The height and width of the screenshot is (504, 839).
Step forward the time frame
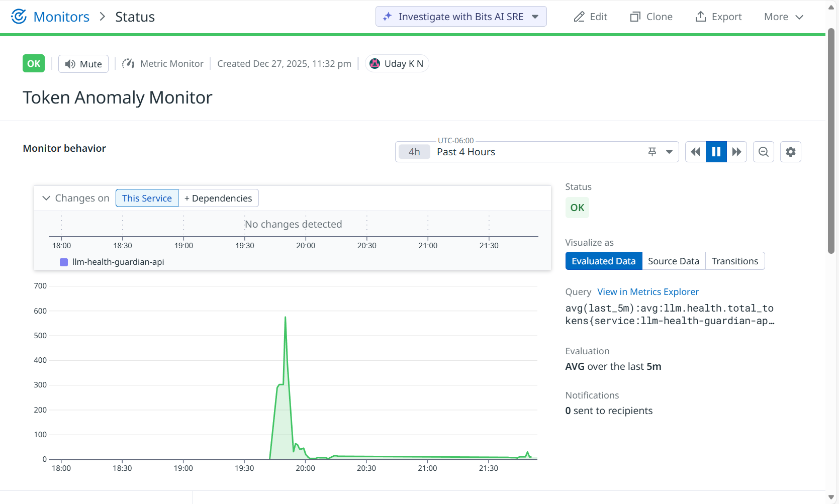(x=737, y=152)
